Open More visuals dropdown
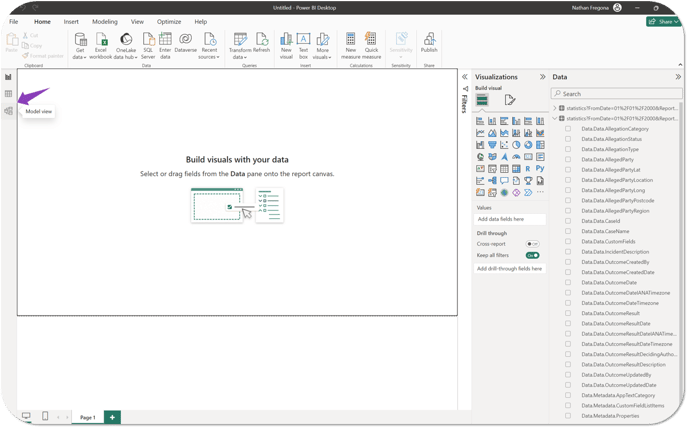The height and width of the screenshot is (428, 688). tap(322, 46)
